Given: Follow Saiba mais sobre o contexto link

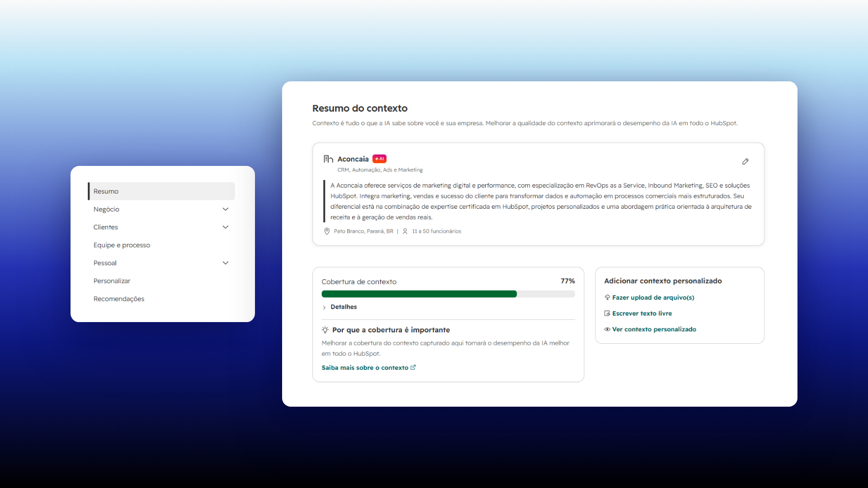Looking at the screenshot, I should pyautogui.click(x=365, y=368).
